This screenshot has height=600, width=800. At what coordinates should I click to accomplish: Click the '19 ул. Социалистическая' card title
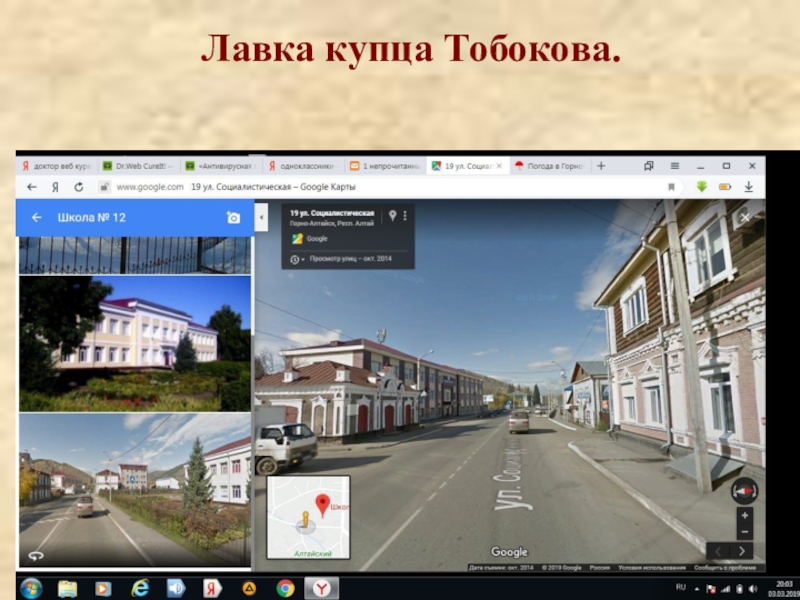point(332,213)
